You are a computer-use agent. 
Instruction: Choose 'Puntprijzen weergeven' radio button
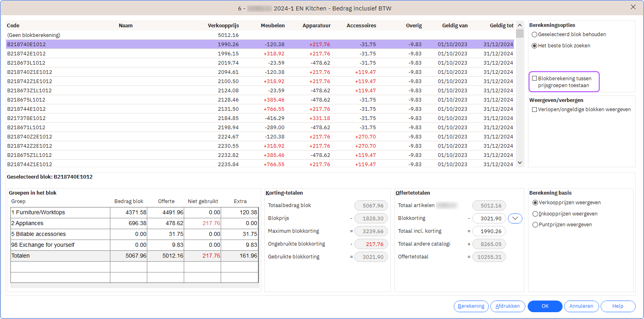(x=535, y=225)
